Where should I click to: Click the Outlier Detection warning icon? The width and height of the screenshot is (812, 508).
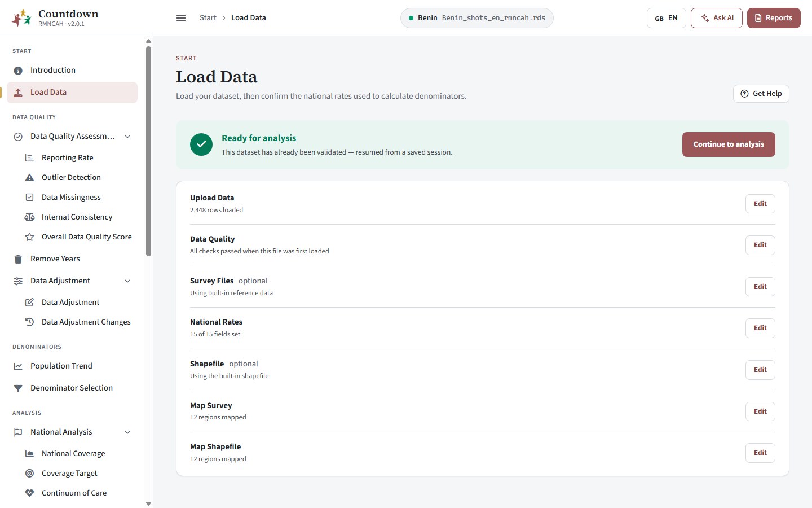point(29,178)
